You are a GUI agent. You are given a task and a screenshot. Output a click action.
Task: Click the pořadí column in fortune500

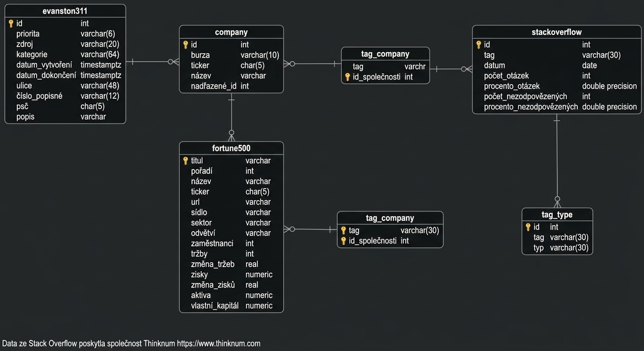(201, 171)
